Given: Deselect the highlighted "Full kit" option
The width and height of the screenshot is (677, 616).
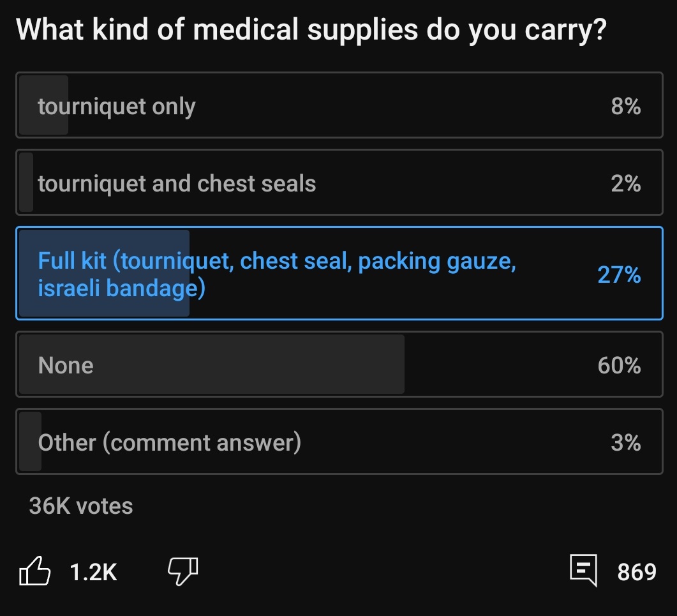Looking at the screenshot, I should [338, 274].
